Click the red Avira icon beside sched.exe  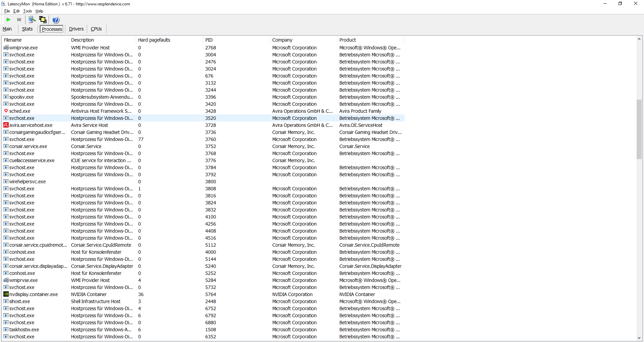click(x=6, y=111)
